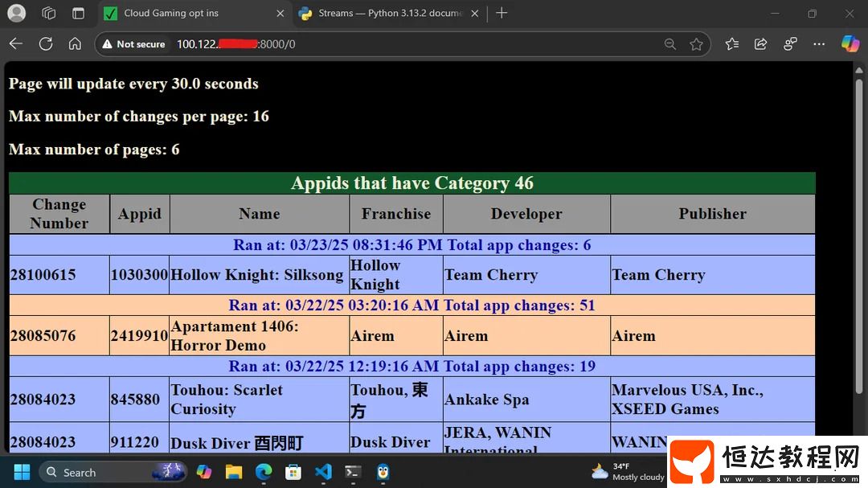The width and height of the screenshot is (868, 488).
Task: Click Team Cherry developer cell
Action: [526, 275]
